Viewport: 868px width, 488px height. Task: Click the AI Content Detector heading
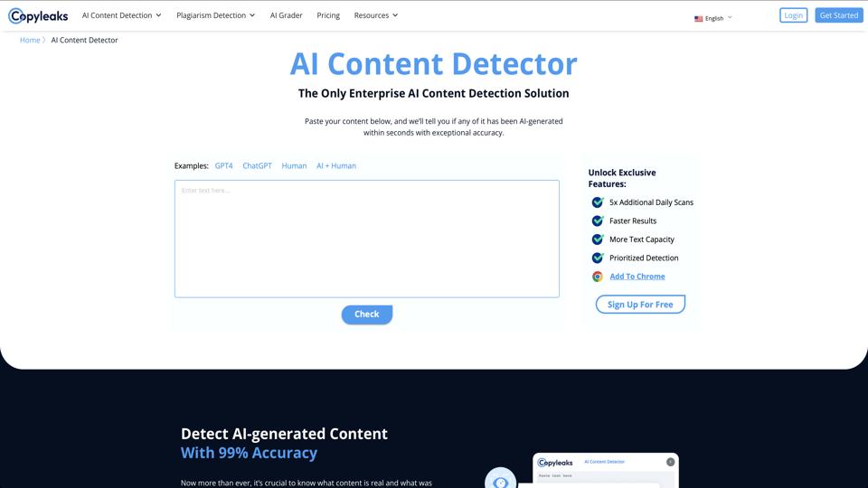pyautogui.click(x=433, y=63)
